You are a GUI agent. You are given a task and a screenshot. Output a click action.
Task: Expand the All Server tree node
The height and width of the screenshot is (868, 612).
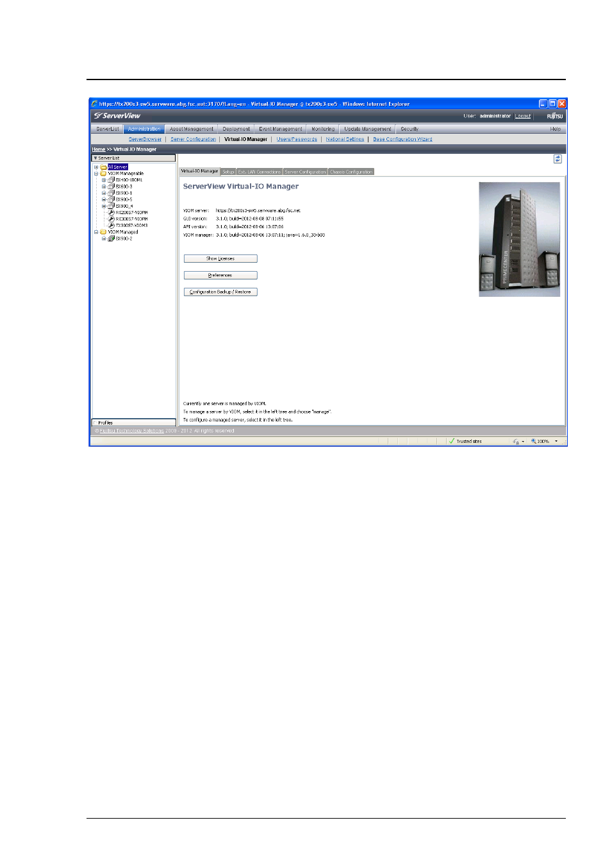pos(96,167)
